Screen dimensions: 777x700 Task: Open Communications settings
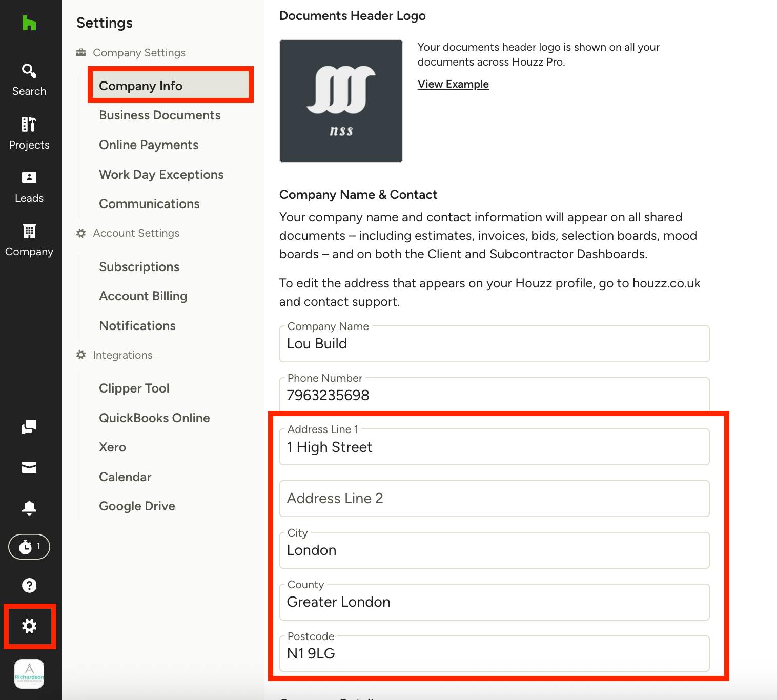(149, 204)
